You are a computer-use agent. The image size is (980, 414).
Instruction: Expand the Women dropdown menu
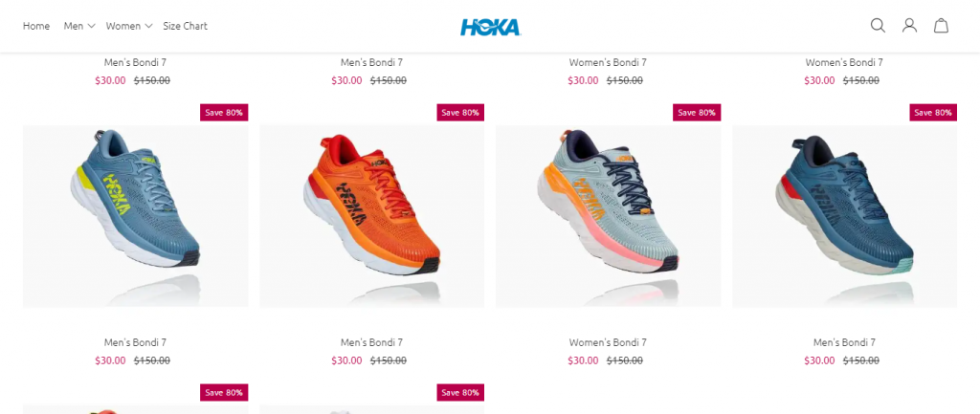tap(129, 26)
